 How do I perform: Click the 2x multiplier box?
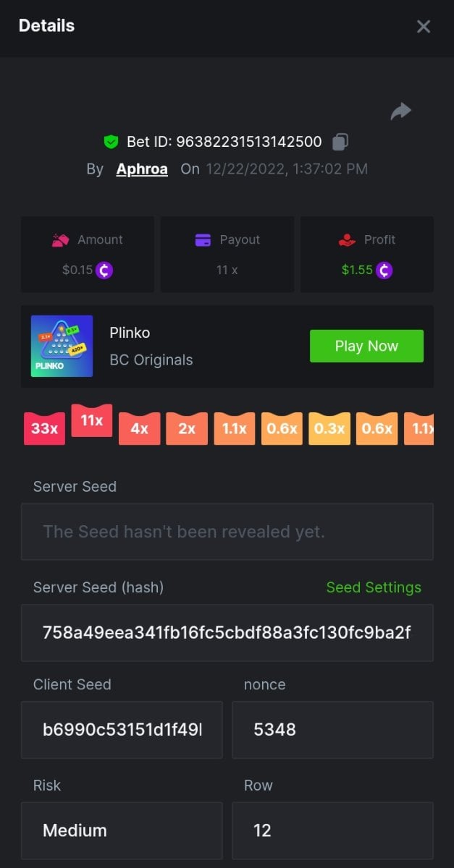[x=187, y=428]
